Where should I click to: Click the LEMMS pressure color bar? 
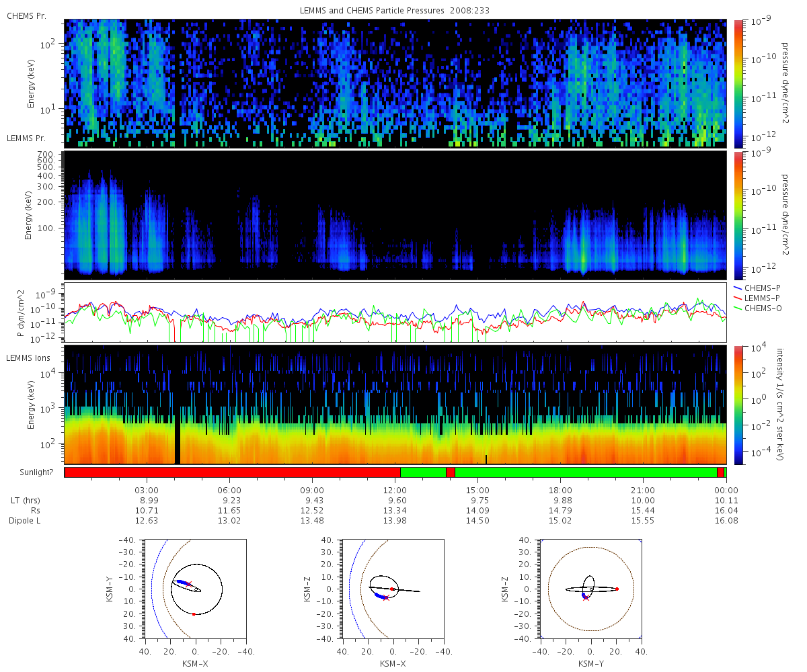tap(738, 215)
